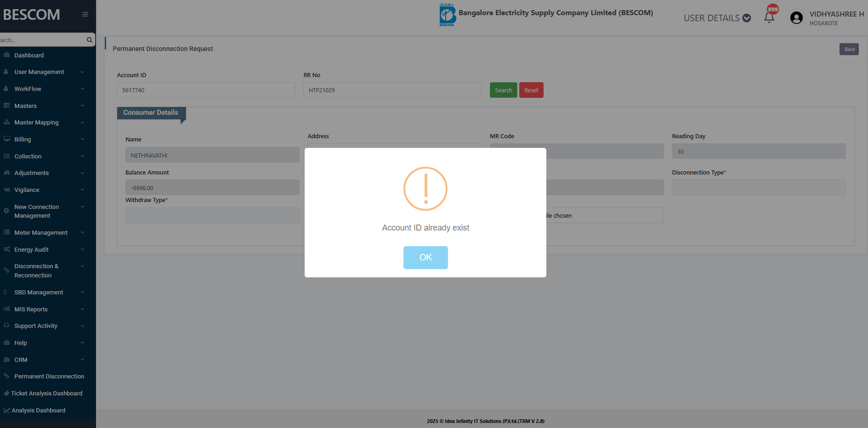This screenshot has width=868, height=428.
Task: Click the Balance Amount field
Action: (212, 187)
